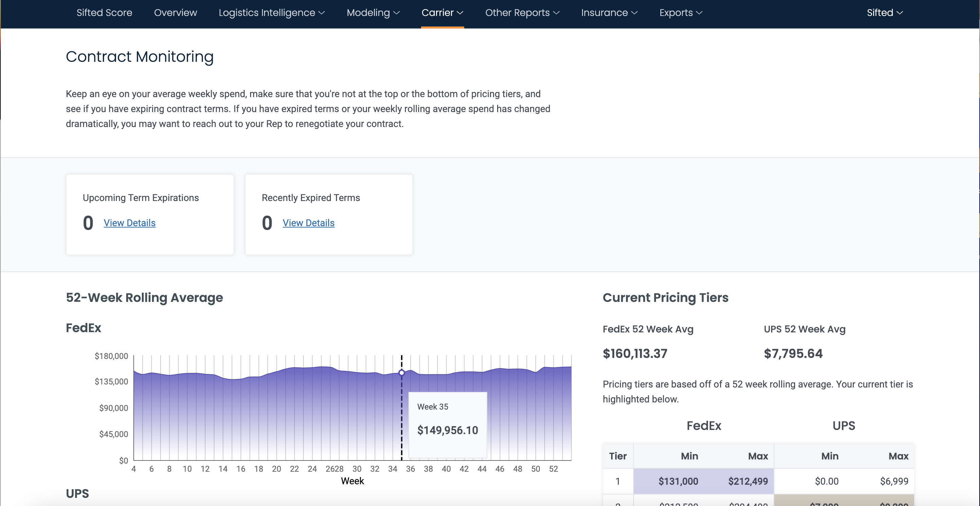Image resolution: width=980 pixels, height=506 pixels.
Task: Go to the Overview tab
Action: [x=175, y=13]
